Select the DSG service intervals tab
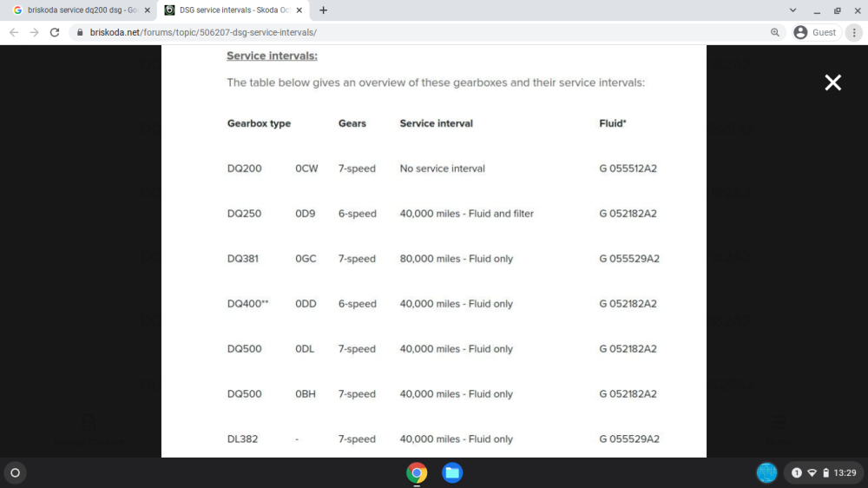 [233, 10]
